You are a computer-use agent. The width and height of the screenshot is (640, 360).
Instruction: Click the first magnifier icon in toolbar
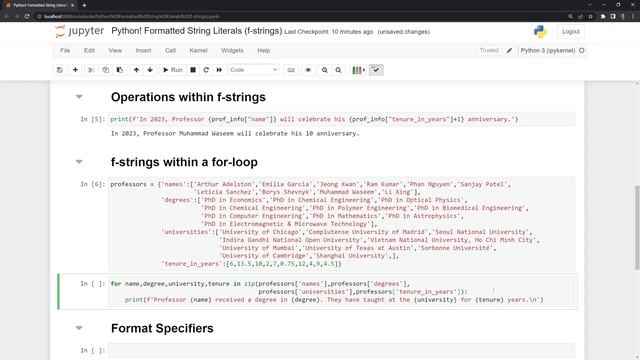pyautogui.click(x=324, y=70)
